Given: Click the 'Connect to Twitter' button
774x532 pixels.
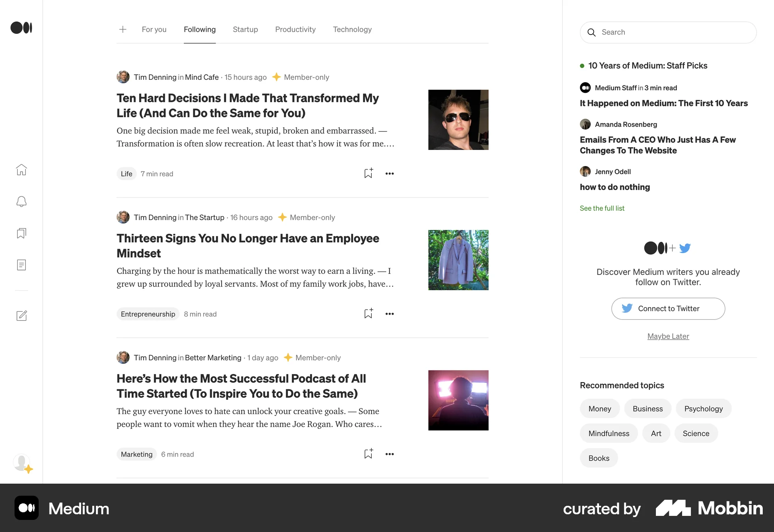Looking at the screenshot, I should point(668,309).
